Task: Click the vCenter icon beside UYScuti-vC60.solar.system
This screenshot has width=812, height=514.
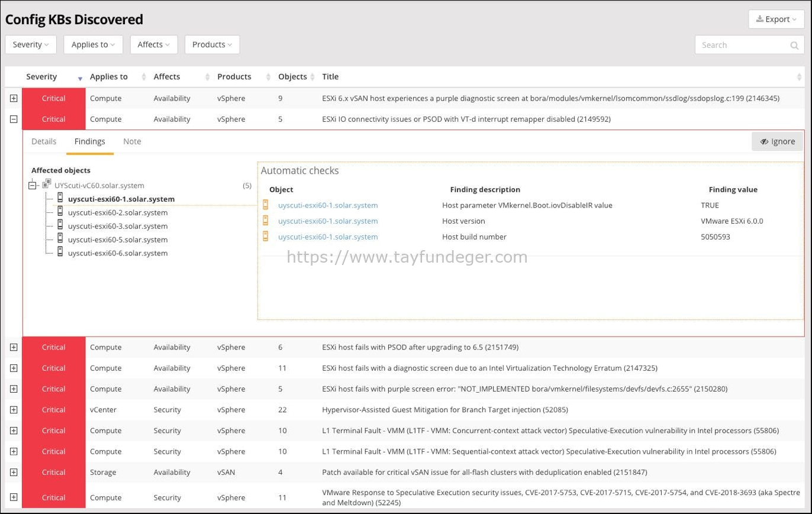Action: tap(47, 185)
